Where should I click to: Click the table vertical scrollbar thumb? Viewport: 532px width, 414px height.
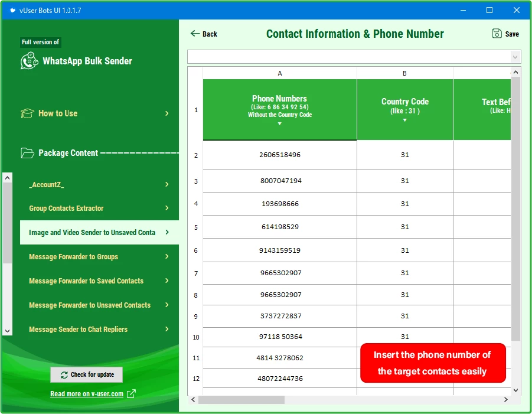515,208
